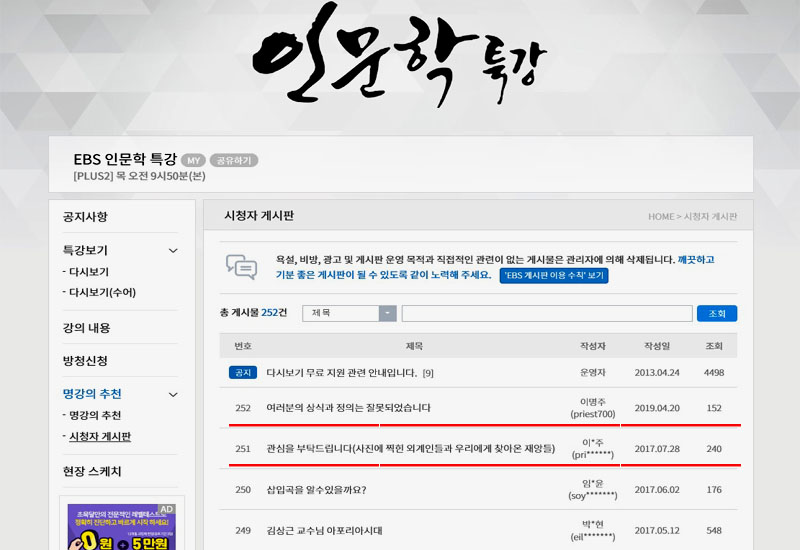The height and width of the screenshot is (550, 800).
Task: Open 'EBS 게시판 이용 수칙' 보기 button
Action: (553, 275)
